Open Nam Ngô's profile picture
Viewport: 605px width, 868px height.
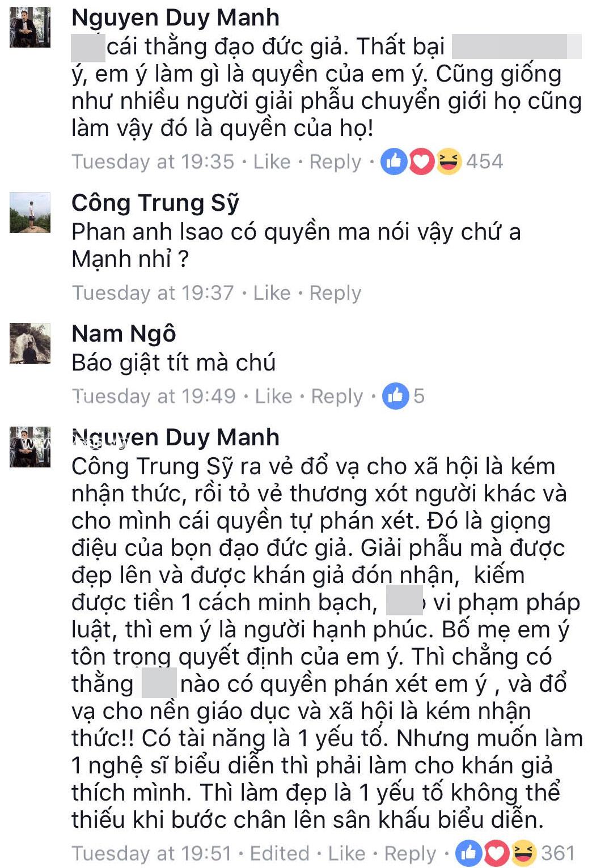(x=30, y=343)
